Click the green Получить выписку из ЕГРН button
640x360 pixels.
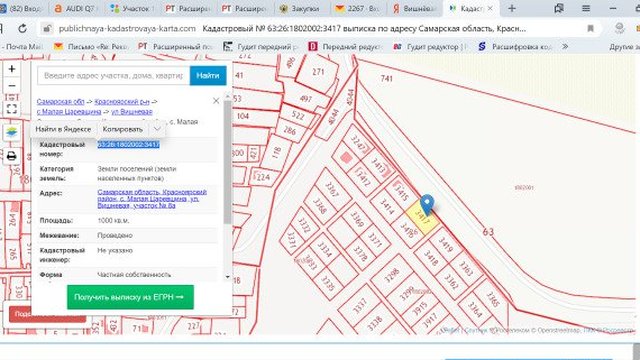[x=130, y=297]
